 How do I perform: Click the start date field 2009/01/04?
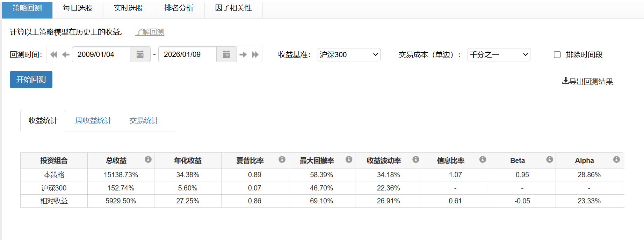(101, 54)
